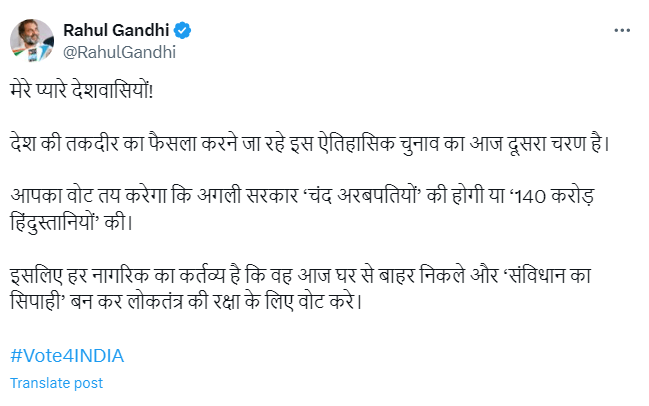This screenshot has width=649, height=406.
Task: Click the word 'सिपाही' in the last paragraph
Action: tap(37, 300)
